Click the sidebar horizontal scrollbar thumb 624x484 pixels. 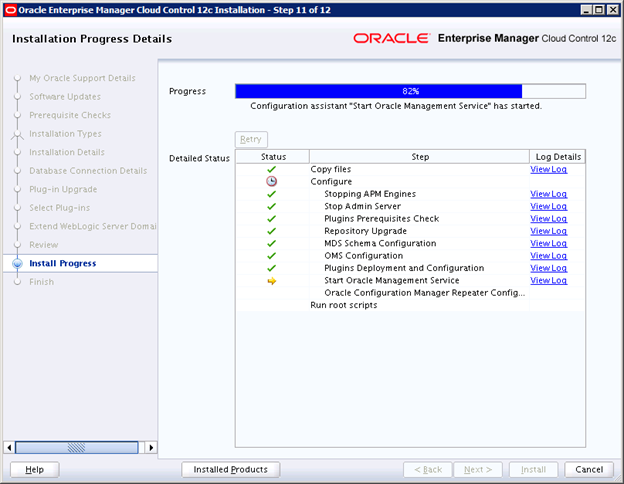pyautogui.click(x=76, y=447)
